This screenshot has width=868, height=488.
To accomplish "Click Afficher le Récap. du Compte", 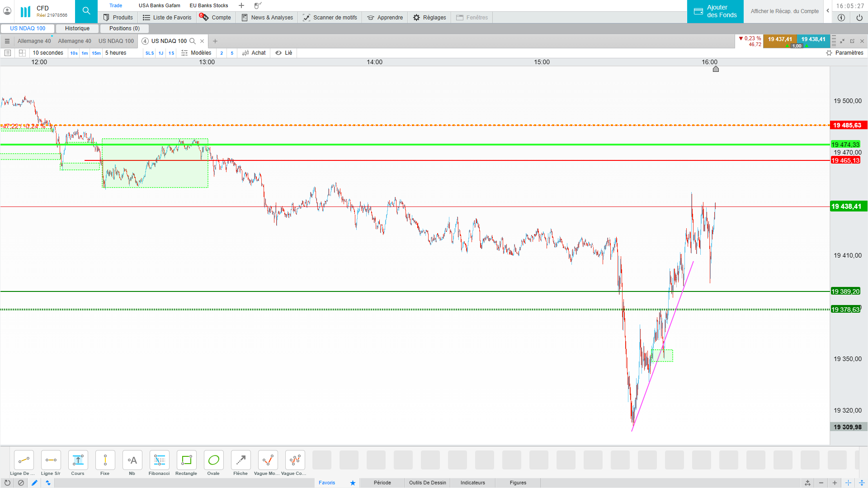I will pos(784,11).
